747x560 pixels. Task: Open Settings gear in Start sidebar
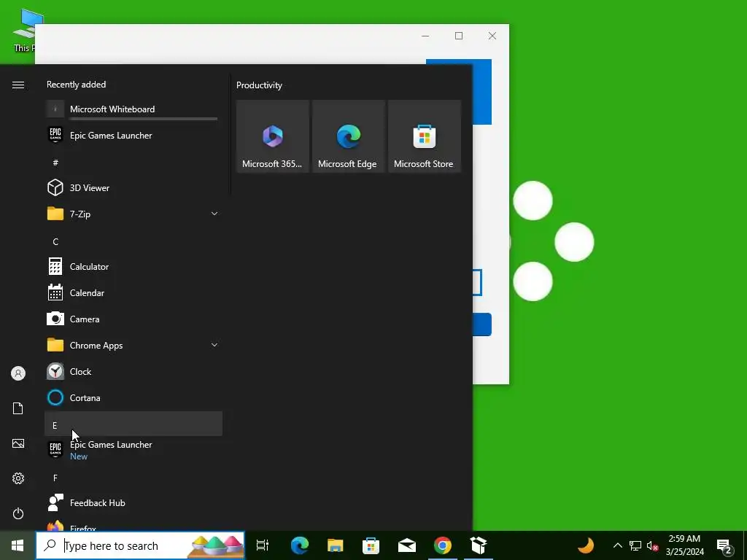18,478
